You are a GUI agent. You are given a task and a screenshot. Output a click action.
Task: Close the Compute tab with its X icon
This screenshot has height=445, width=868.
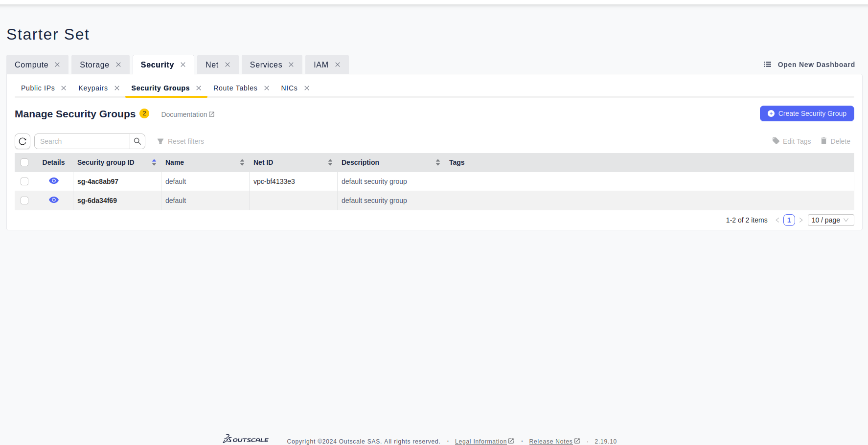coord(57,65)
